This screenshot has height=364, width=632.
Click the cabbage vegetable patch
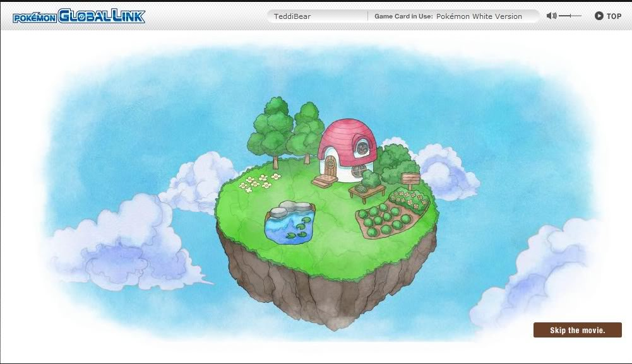[x=383, y=221]
